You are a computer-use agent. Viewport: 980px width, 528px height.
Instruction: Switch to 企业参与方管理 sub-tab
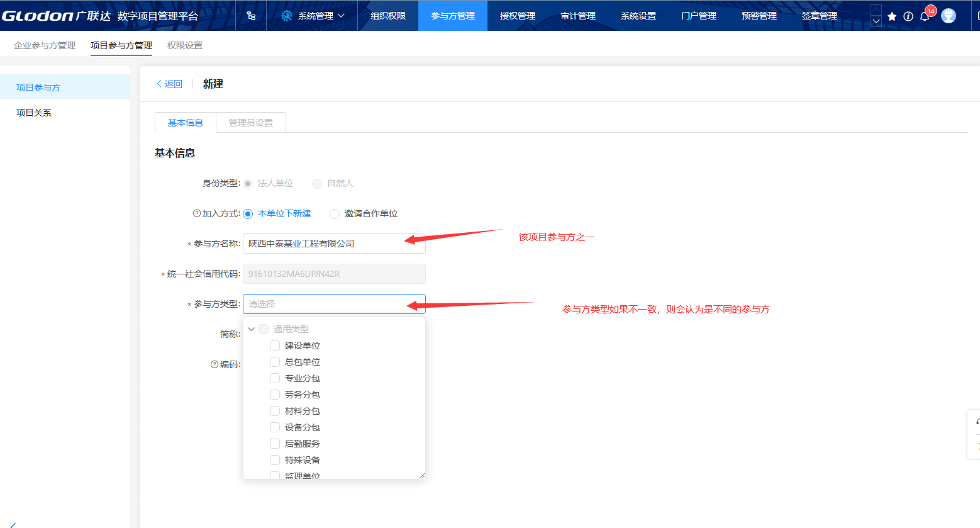[45, 45]
